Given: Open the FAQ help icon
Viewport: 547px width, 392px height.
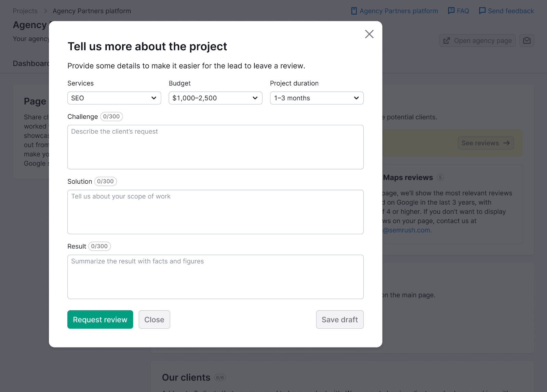Looking at the screenshot, I should (x=451, y=11).
